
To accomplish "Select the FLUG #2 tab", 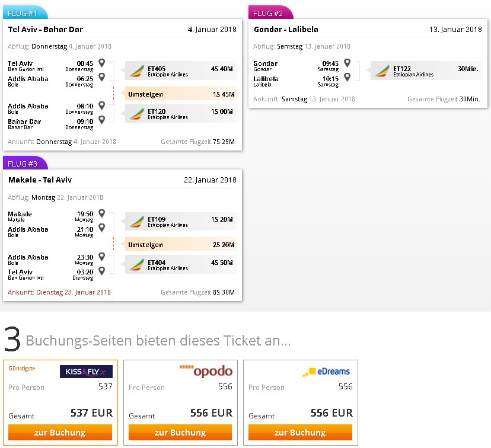I will click(x=270, y=12).
